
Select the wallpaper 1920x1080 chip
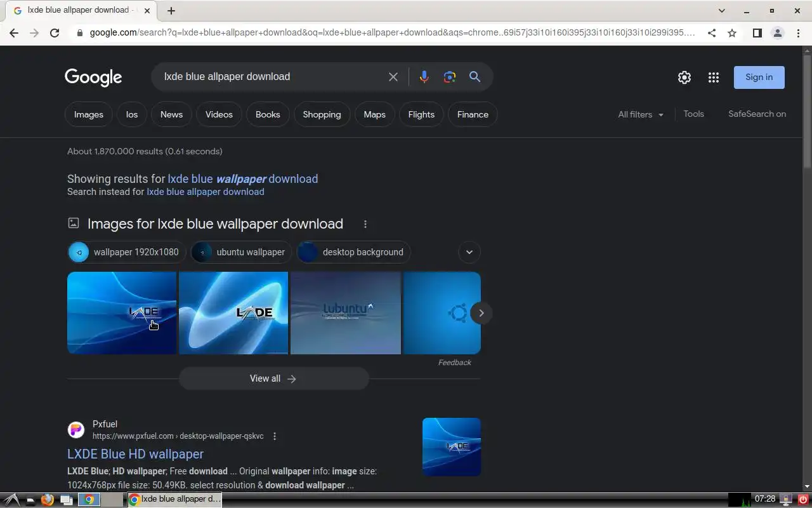[127, 252]
